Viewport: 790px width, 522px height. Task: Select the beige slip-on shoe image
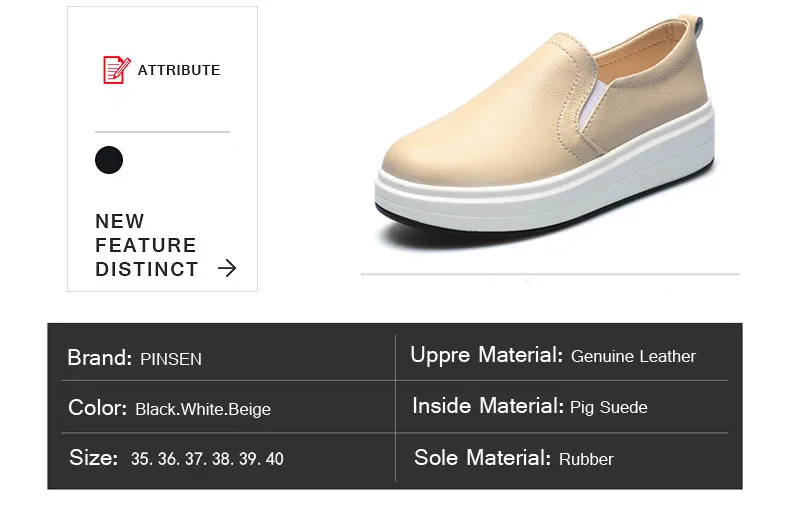[x=545, y=132]
